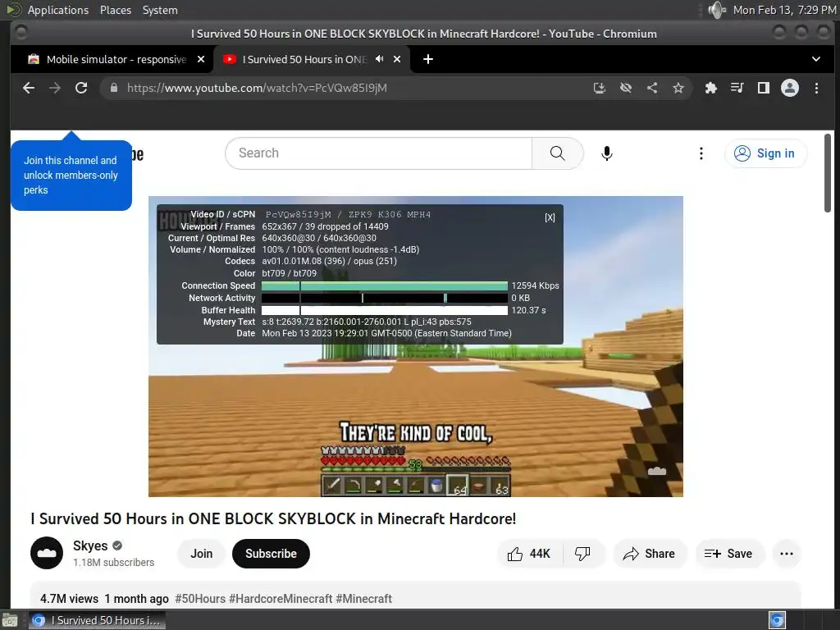This screenshot has width=840, height=630.
Task: Dislike the video
Action: (582, 554)
